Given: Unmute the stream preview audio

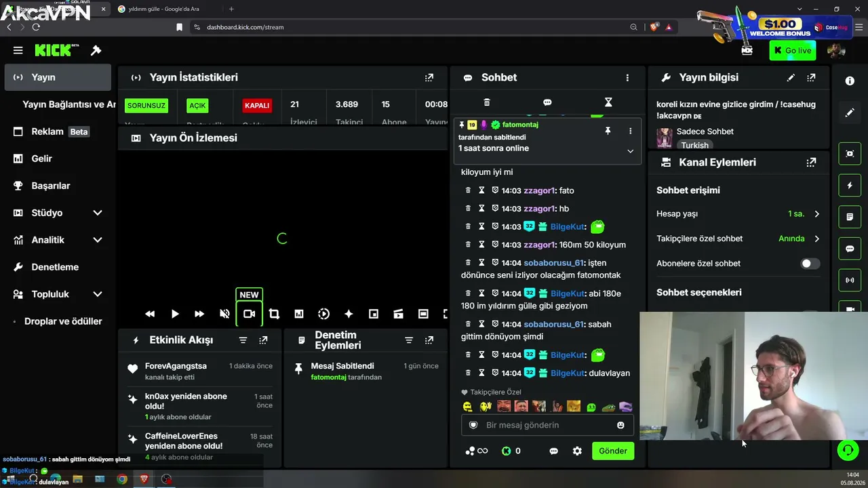Looking at the screenshot, I should coord(224,314).
